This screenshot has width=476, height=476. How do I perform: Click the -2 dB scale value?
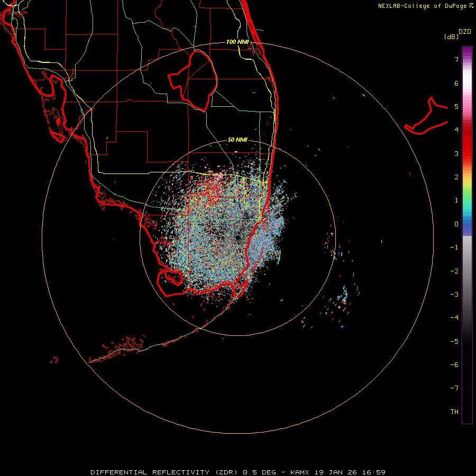(x=454, y=271)
